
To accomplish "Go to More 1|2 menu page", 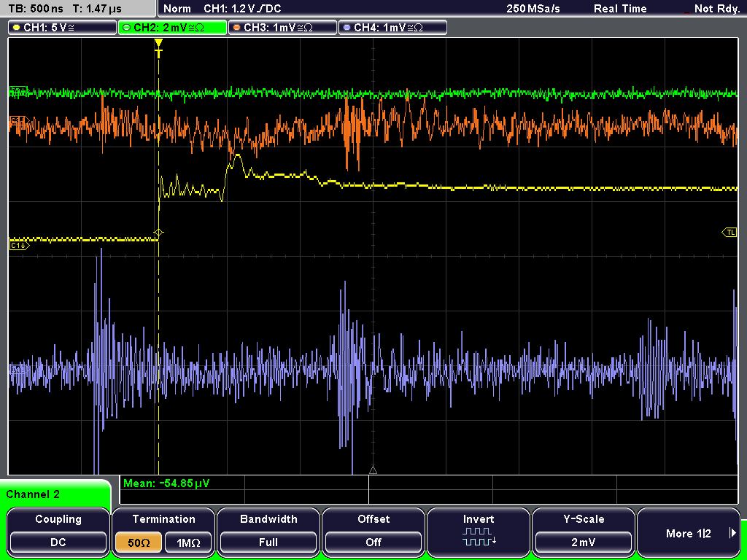I will click(689, 531).
